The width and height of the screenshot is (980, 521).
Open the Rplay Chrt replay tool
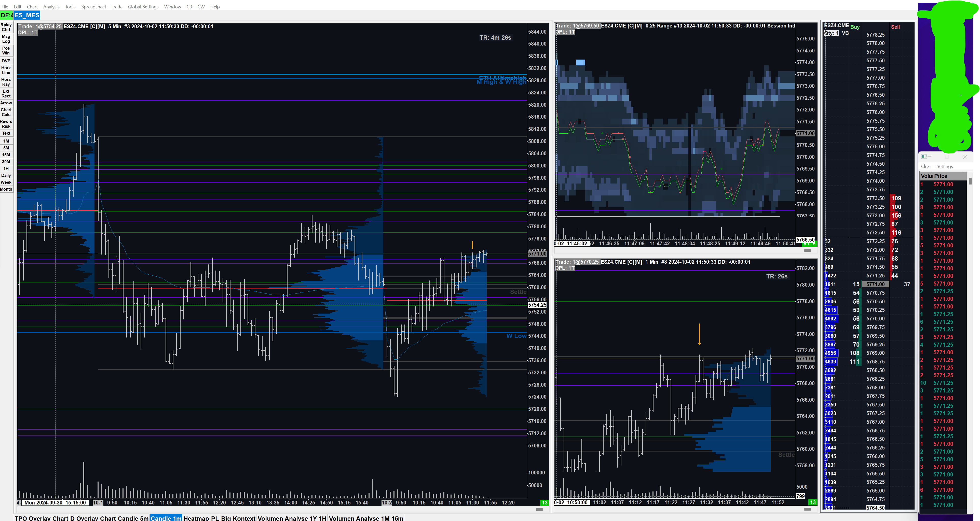point(6,27)
